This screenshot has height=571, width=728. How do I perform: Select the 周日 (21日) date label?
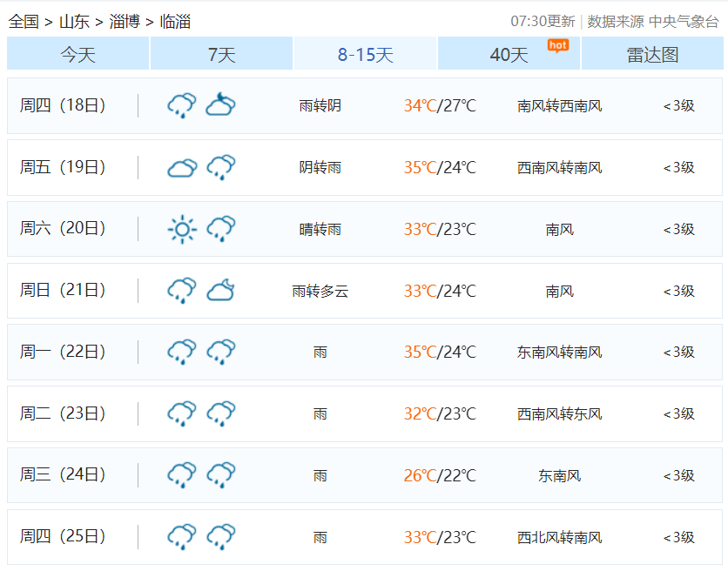pos(63,290)
